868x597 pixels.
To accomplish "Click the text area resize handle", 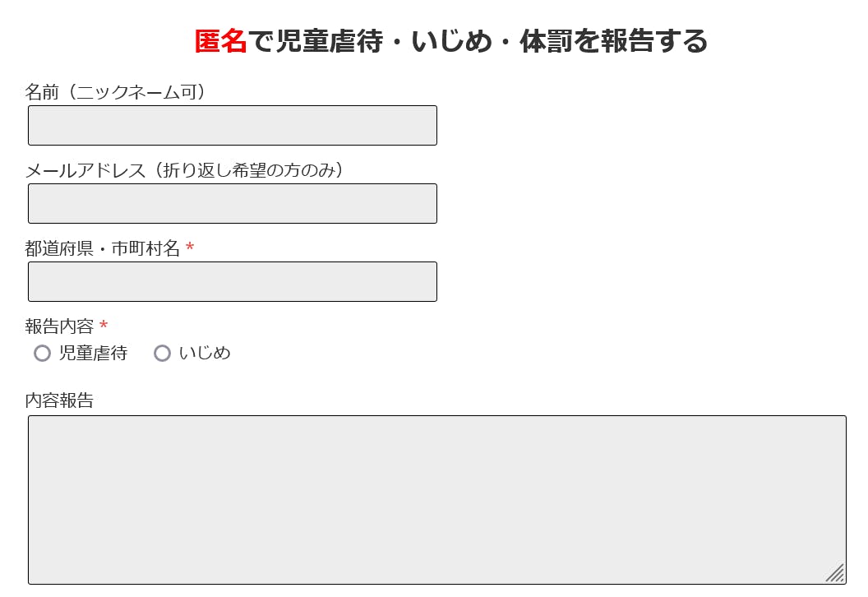I will [835, 573].
